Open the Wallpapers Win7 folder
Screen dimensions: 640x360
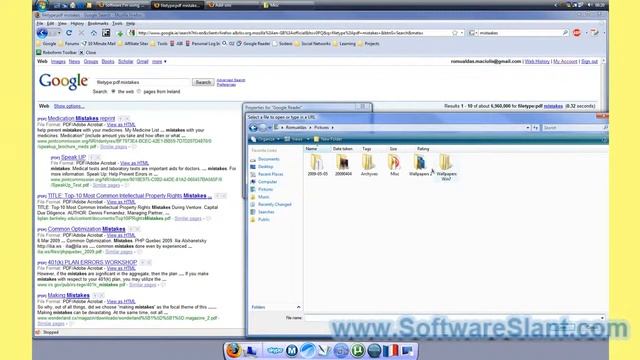446,167
